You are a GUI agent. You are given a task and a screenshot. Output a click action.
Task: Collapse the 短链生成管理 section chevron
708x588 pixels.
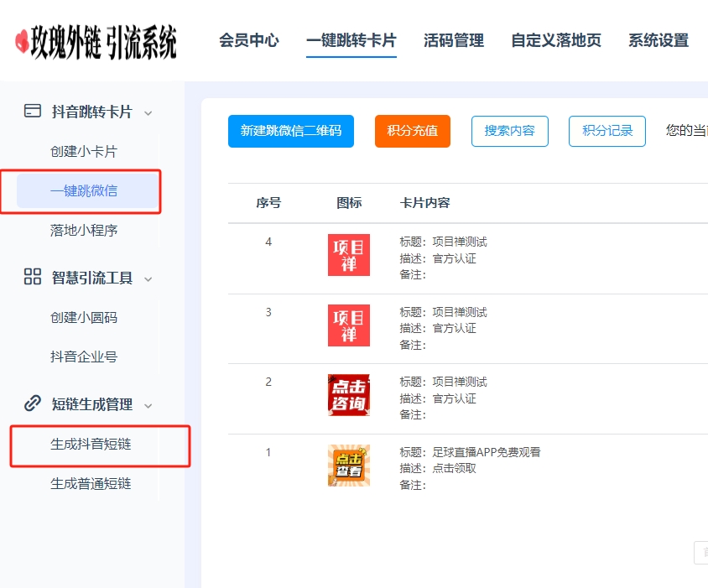pos(148,405)
